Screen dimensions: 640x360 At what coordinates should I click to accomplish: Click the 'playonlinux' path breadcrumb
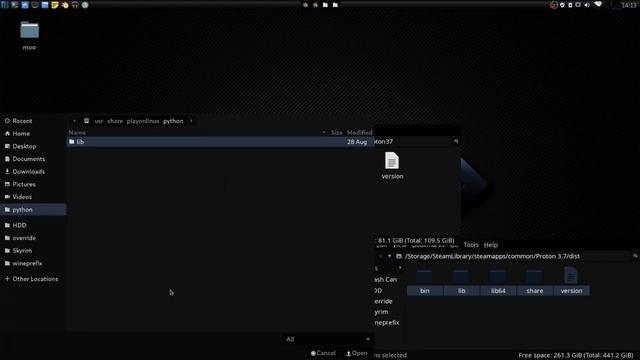pyautogui.click(x=143, y=121)
